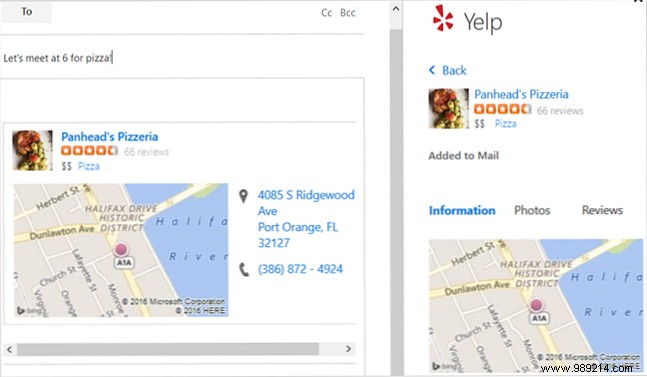
Task: Click the map image in the email body
Action: coord(120,250)
